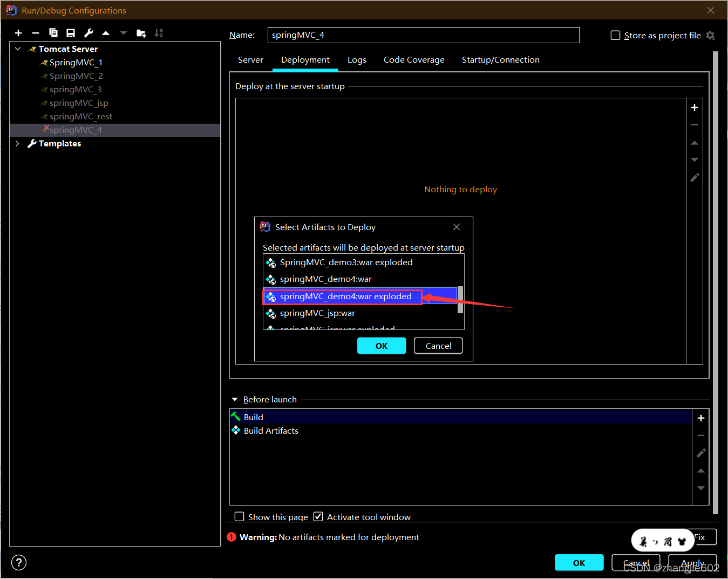The height and width of the screenshot is (579, 728).
Task: Open edit templates wrench icon
Action: [89, 33]
